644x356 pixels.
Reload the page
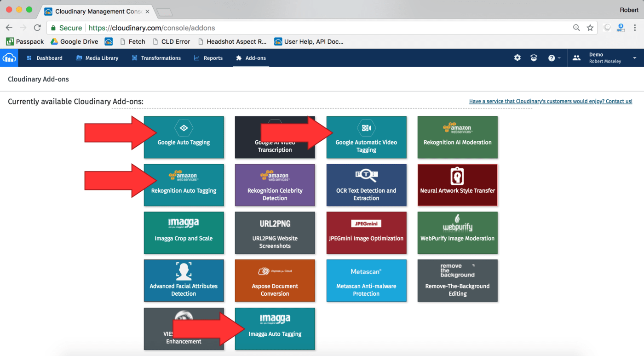tap(37, 28)
